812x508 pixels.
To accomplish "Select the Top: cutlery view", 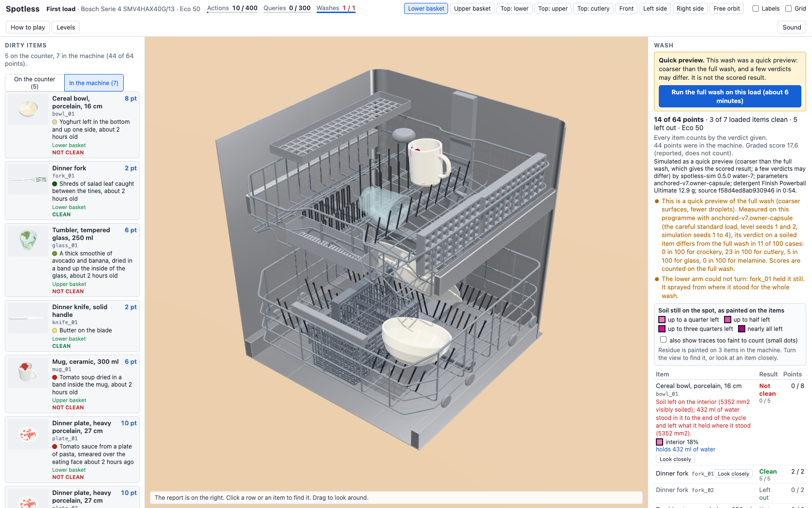I will pyautogui.click(x=593, y=9).
